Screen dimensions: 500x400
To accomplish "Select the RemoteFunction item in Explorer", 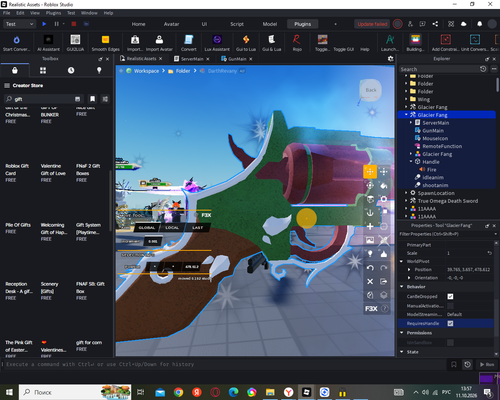I will click(442, 146).
